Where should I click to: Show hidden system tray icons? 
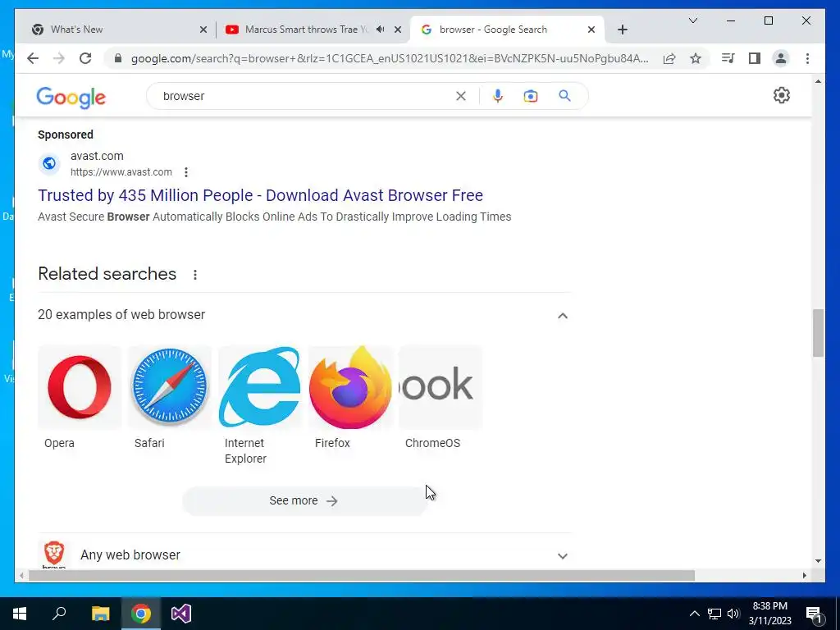click(694, 614)
